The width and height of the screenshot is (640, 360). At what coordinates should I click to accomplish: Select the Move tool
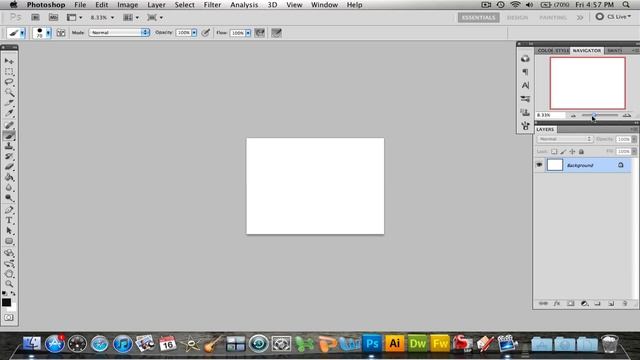pos(9,61)
